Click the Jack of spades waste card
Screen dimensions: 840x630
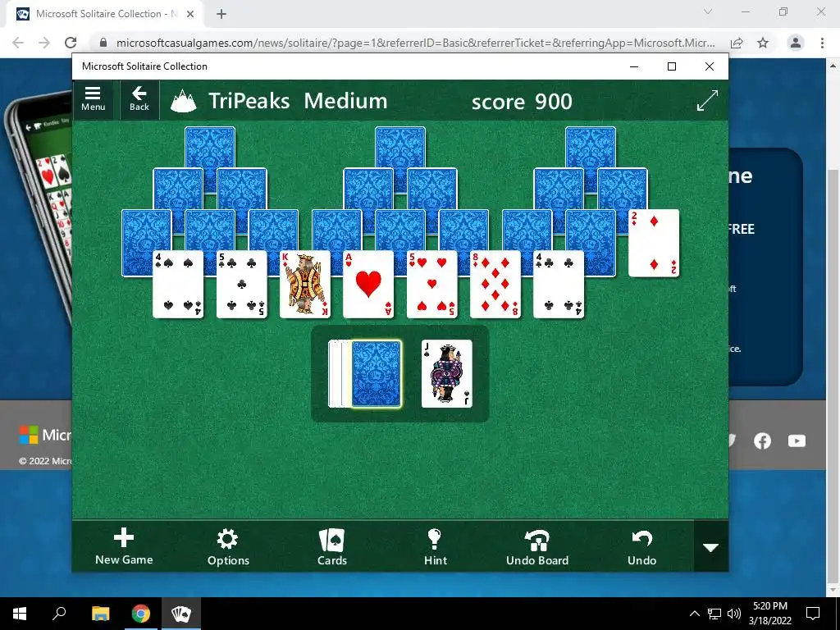point(447,373)
